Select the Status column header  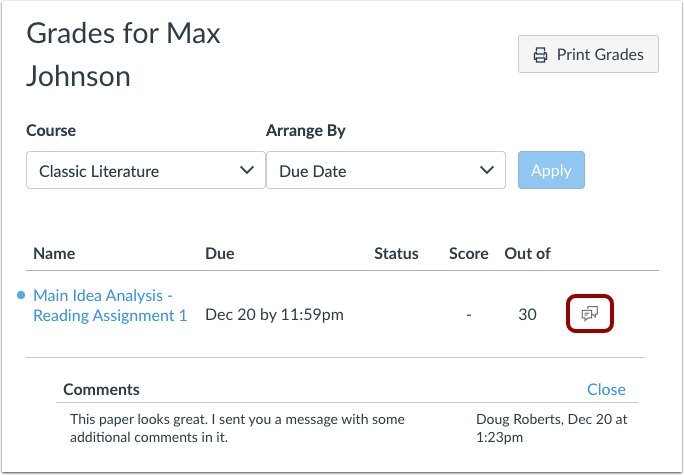[x=396, y=253]
